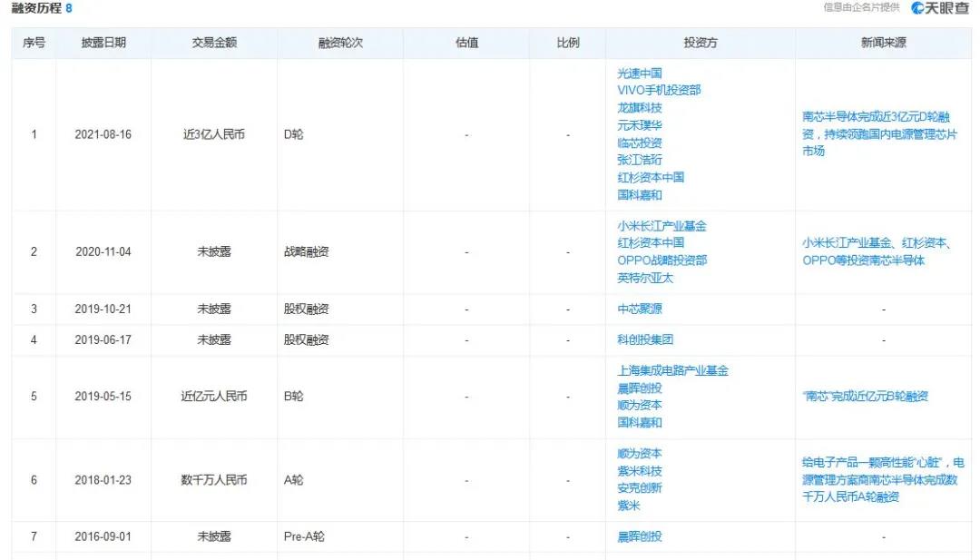The height and width of the screenshot is (560, 980).
Task: Select the date cell 2016-09-01
Action: [103, 536]
